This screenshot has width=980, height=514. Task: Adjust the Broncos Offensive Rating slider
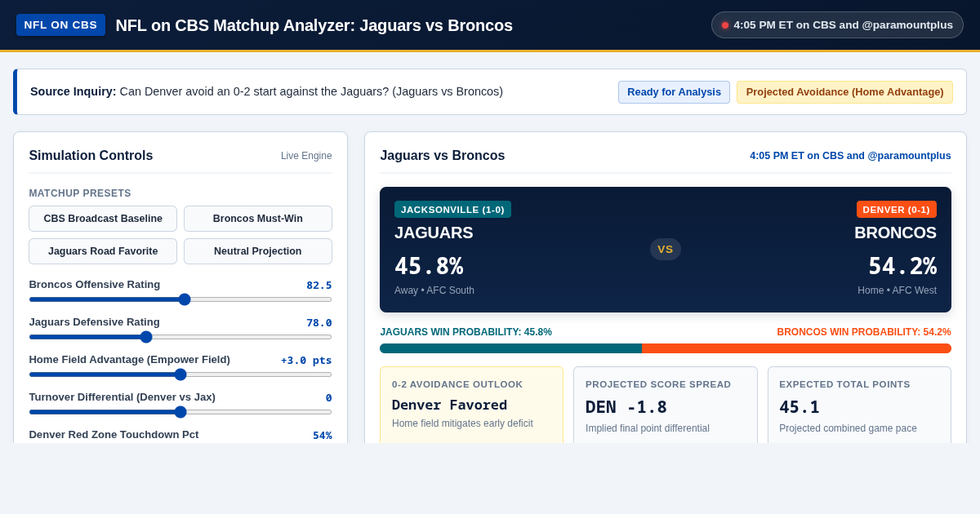point(180,299)
